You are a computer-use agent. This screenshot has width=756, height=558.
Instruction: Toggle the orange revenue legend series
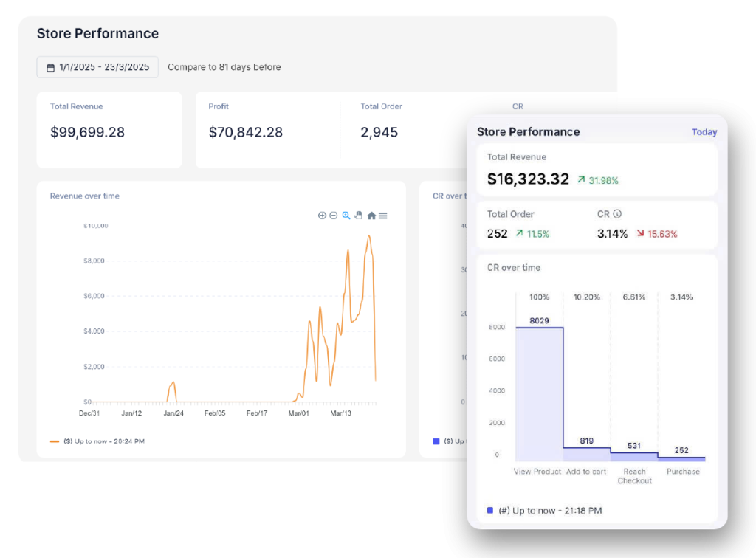(x=55, y=441)
